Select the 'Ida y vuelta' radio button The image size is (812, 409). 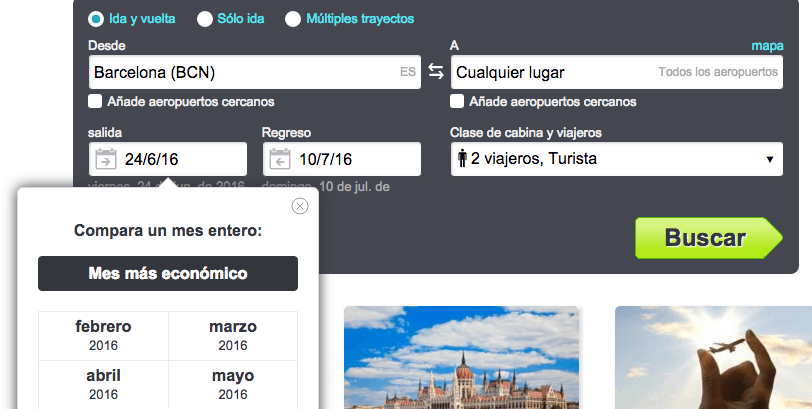coord(95,18)
